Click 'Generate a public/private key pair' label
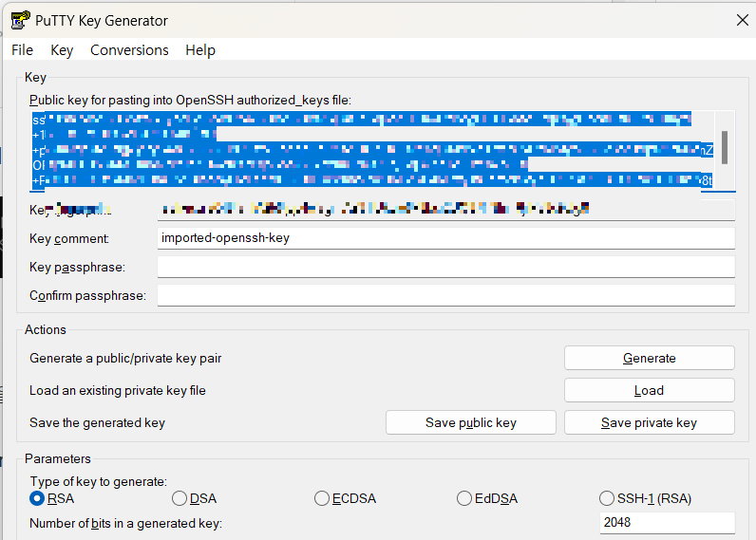The width and height of the screenshot is (756, 540). click(x=125, y=359)
